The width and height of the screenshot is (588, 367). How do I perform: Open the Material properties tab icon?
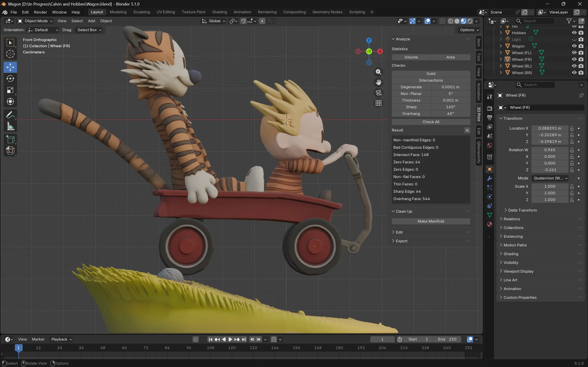pos(490,224)
